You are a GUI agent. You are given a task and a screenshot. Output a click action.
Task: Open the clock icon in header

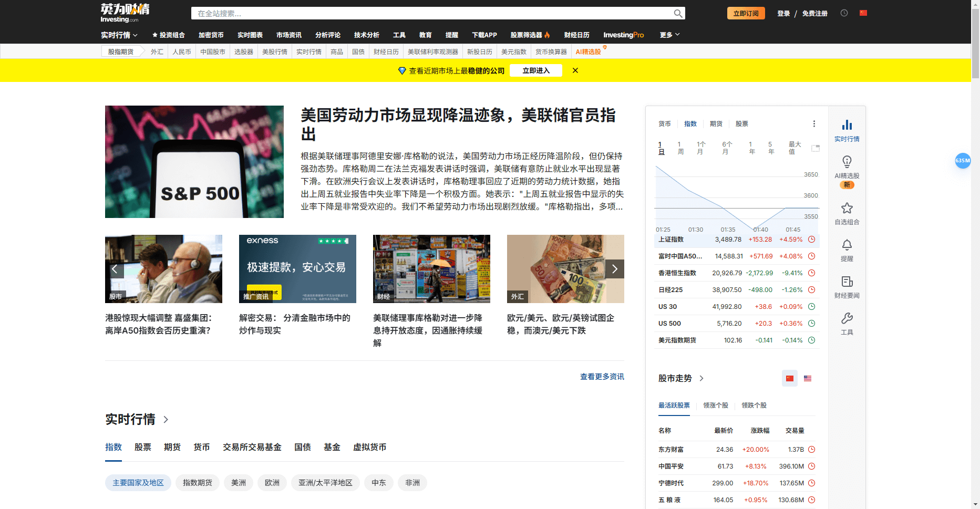[x=844, y=13]
